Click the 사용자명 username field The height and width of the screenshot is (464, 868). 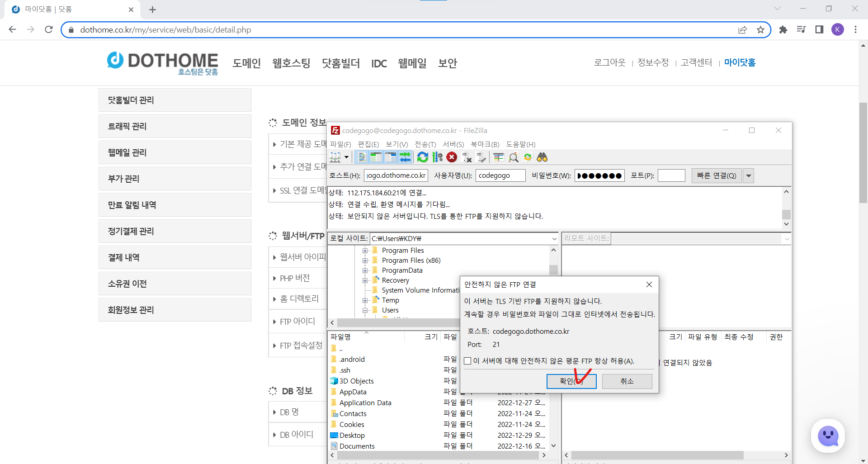500,175
